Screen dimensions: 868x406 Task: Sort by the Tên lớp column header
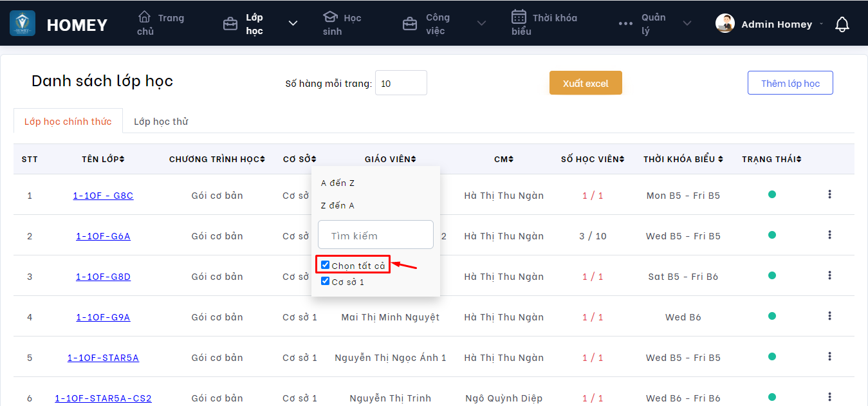tap(103, 159)
